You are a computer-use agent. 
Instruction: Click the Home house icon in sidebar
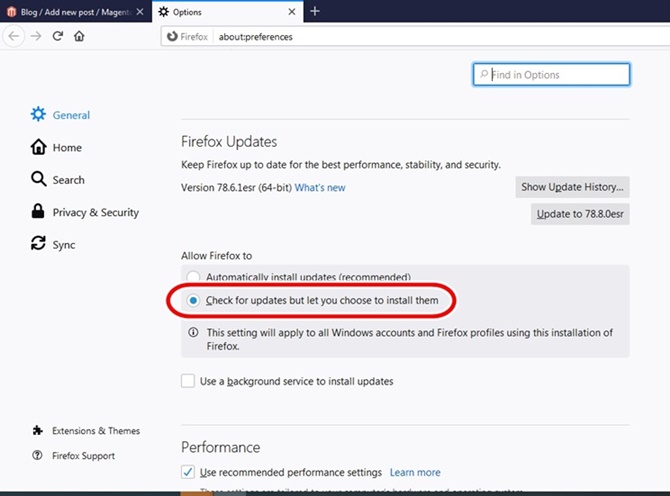point(38,147)
